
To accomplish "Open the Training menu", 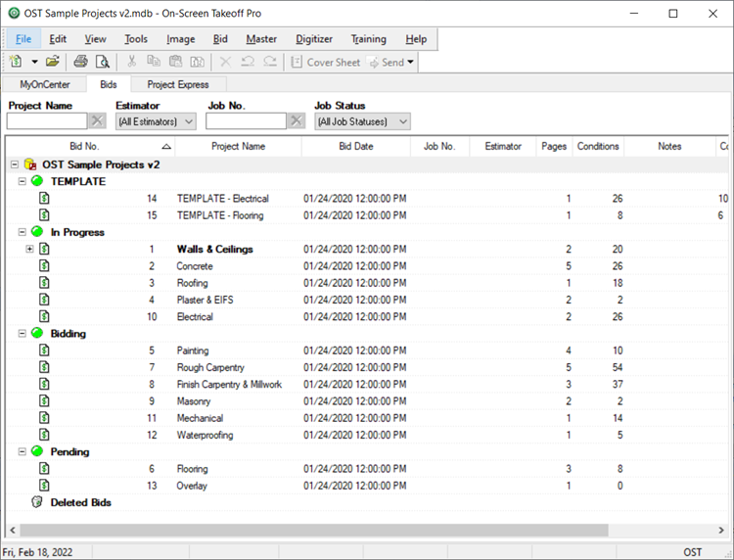I will (368, 39).
